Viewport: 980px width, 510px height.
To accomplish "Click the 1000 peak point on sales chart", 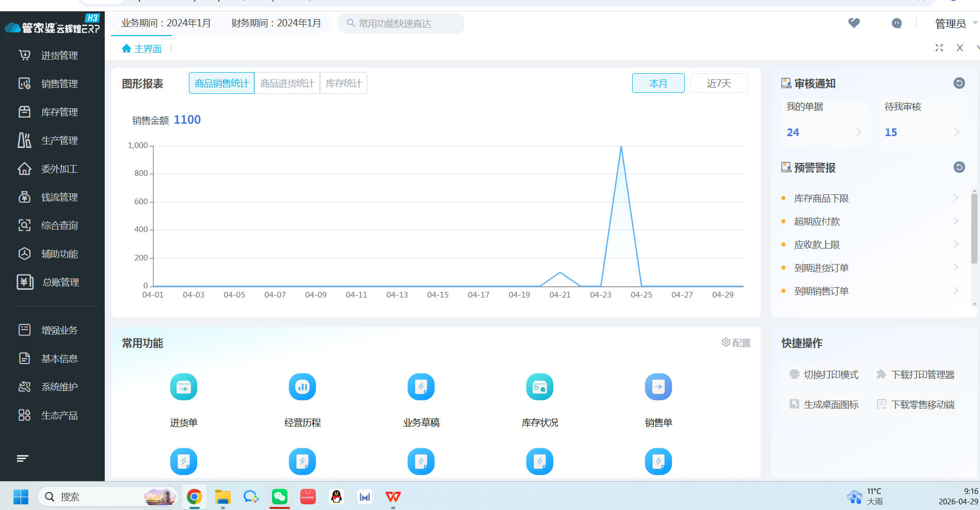I will (x=621, y=146).
